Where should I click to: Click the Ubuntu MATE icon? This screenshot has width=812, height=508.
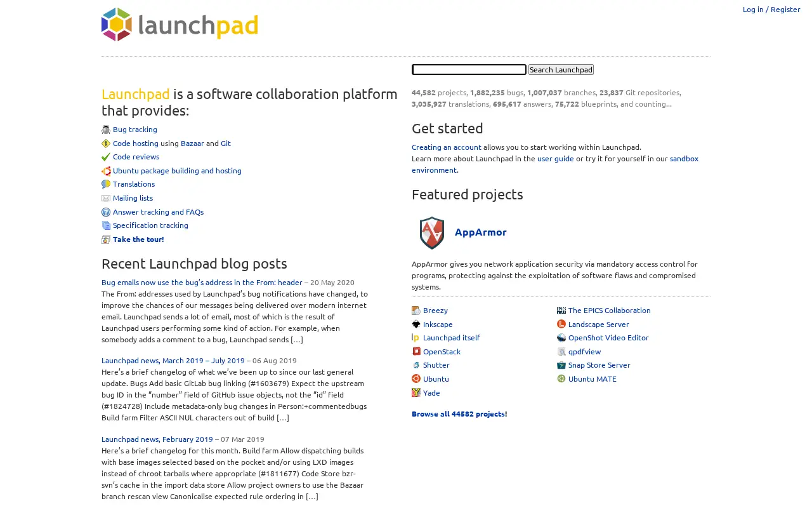click(x=561, y=379)
